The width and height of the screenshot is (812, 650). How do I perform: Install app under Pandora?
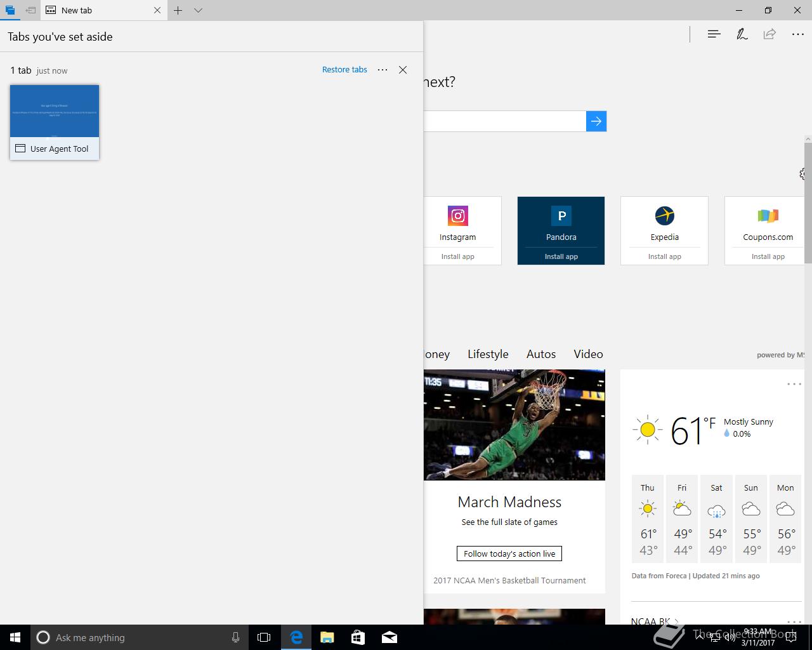pyautogui.click(x=561, y=256)
